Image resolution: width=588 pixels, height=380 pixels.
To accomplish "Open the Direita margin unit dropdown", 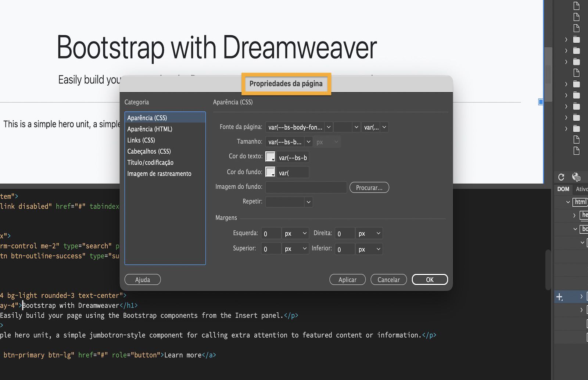I will (369, 234).
